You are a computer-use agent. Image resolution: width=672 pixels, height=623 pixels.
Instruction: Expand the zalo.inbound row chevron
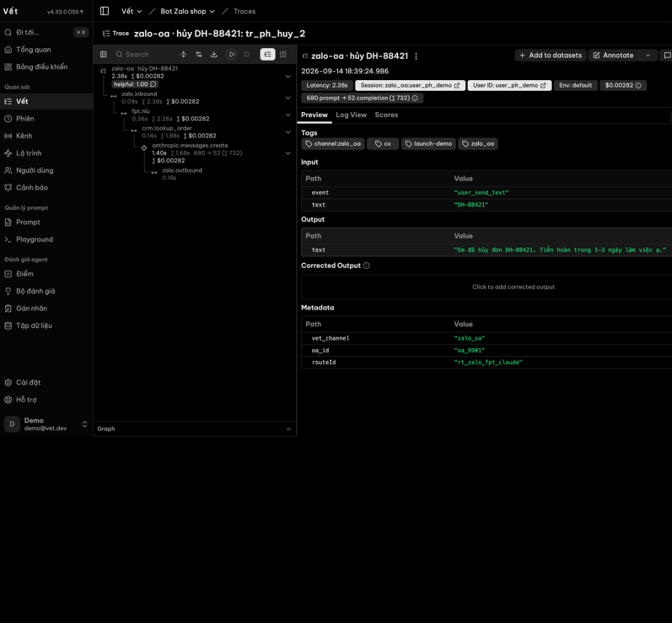point(288,98)
